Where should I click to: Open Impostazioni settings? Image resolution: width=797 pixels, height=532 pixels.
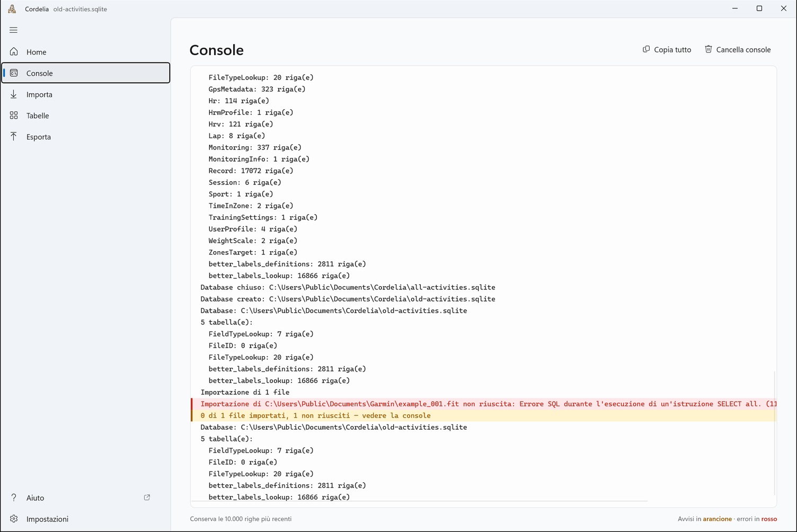[x=86, y=519]
